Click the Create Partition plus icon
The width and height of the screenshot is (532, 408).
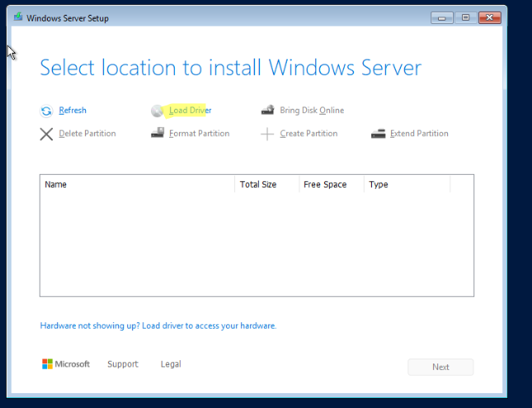point(267,134)
